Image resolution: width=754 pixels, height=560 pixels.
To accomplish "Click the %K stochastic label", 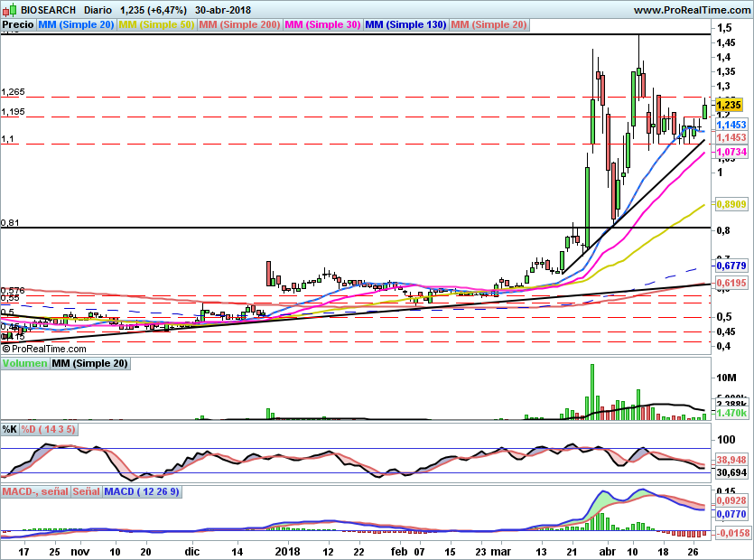I will coord(10,428).
